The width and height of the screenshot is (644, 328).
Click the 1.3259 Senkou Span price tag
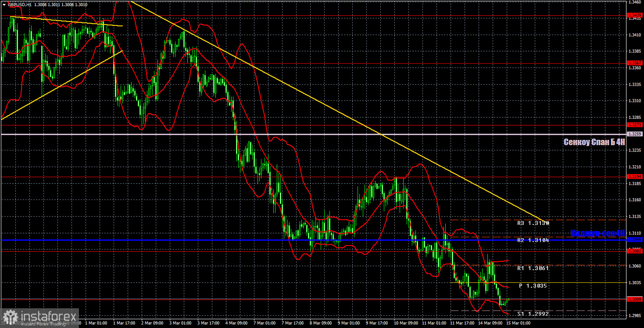click(x=635, y=134)
